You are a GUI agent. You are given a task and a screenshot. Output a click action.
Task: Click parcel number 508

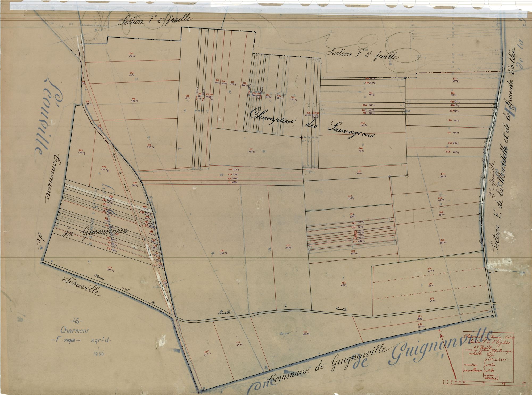[x=149, y=145]
